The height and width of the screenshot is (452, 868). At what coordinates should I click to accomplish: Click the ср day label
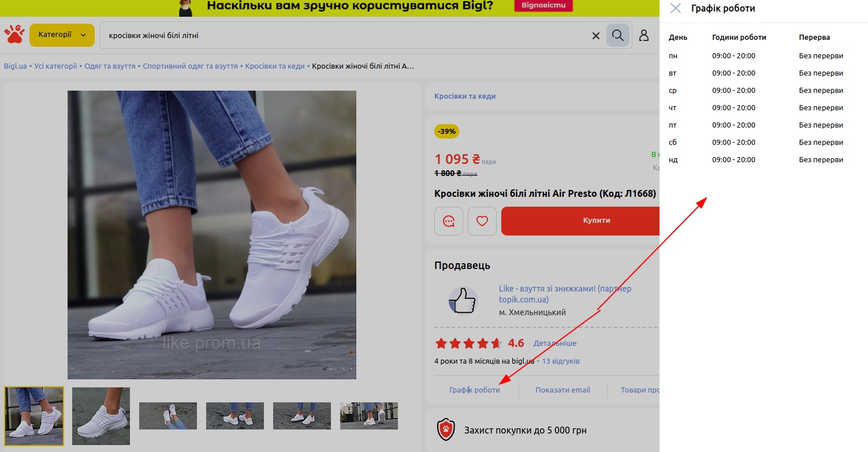tap(673, 91)
